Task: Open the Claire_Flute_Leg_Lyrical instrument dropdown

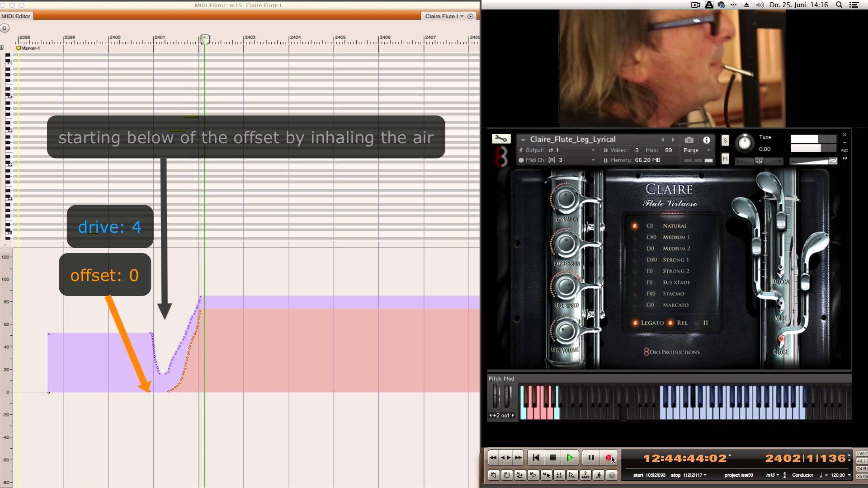Action: pos(523,140)
